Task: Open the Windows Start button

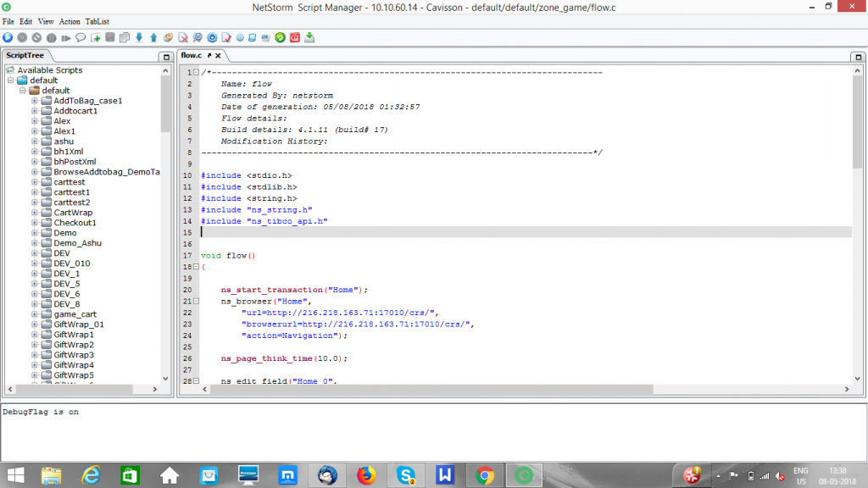Action: tap(15, 475)
